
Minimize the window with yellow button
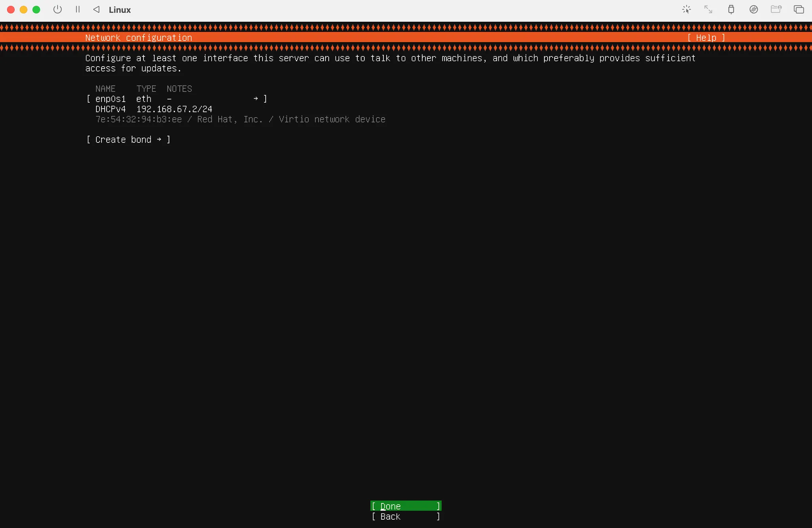pyautogui.click(x=24, y=10)
